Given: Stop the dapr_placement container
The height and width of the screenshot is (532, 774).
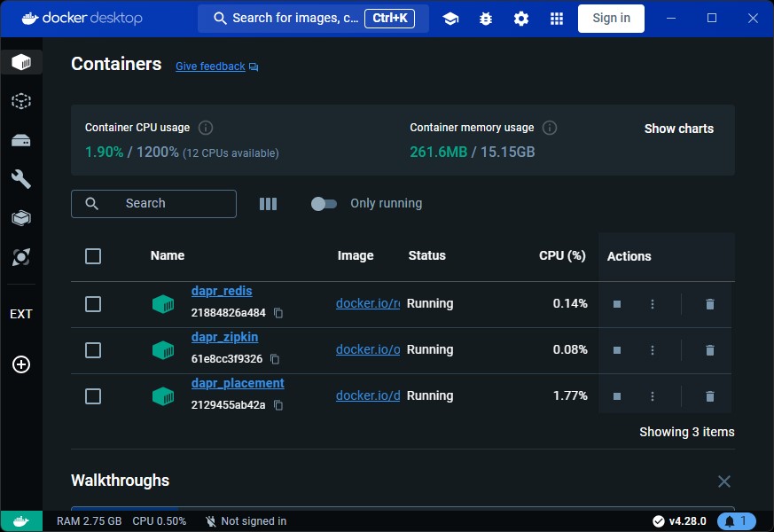Looking at the screenshot, I should [x=617, y=396].
